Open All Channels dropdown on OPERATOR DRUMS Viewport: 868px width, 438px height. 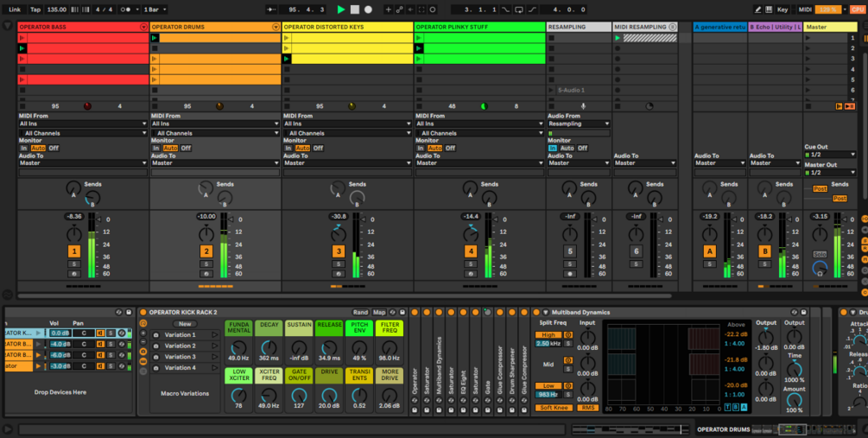click(x=215, y=133)
